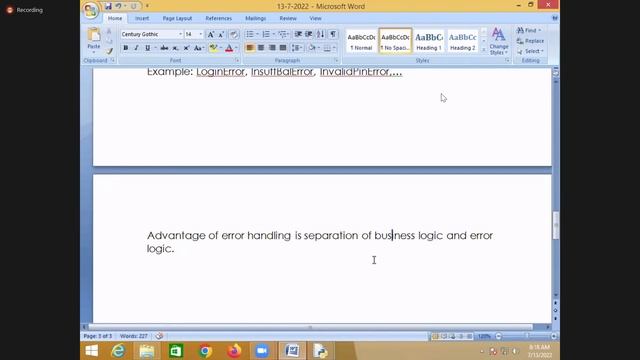Center align the text
The height and width of the screenshot is (360, 640).
point(261,48)
